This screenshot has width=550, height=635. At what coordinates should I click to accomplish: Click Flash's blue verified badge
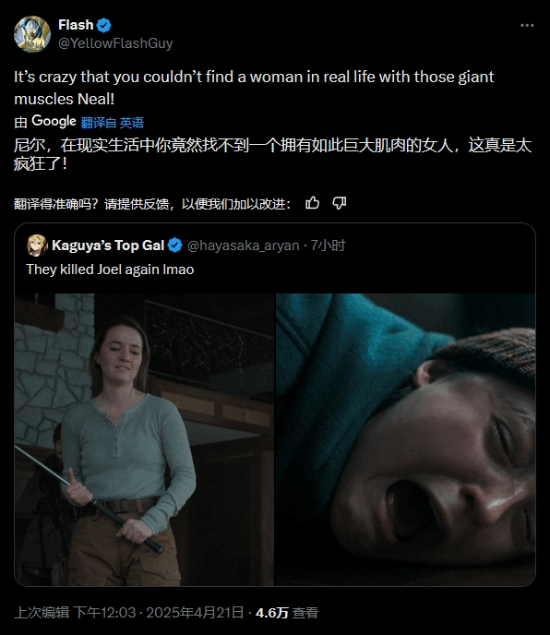(104, 25)
